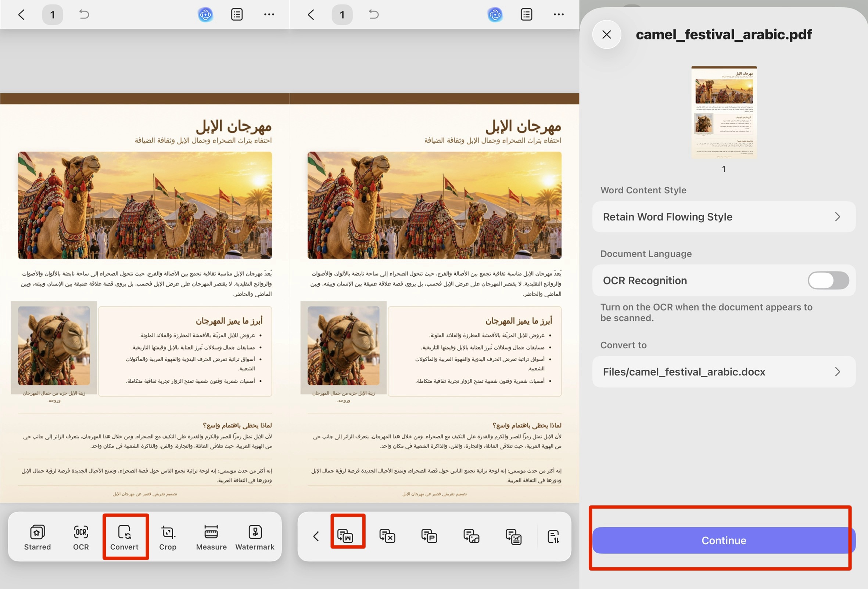Click the page reorder icon after divider
This screenshot has height=589, width=868.
(x=553, y=536)
